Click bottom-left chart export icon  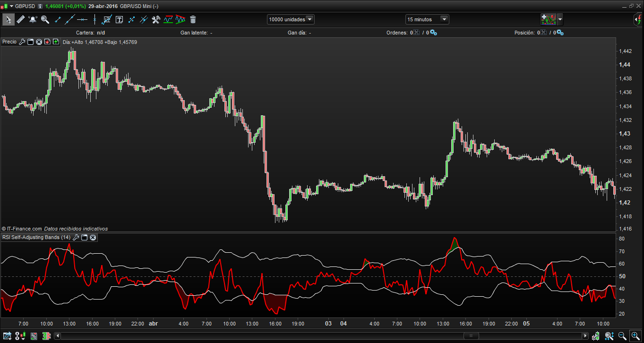pyautogui.click(x=7, y=336)
